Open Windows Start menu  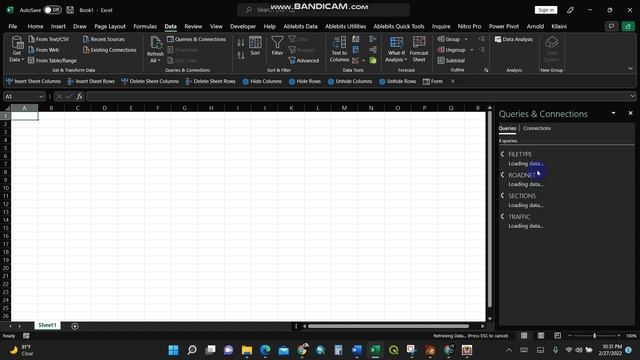[x=173, y=350]
